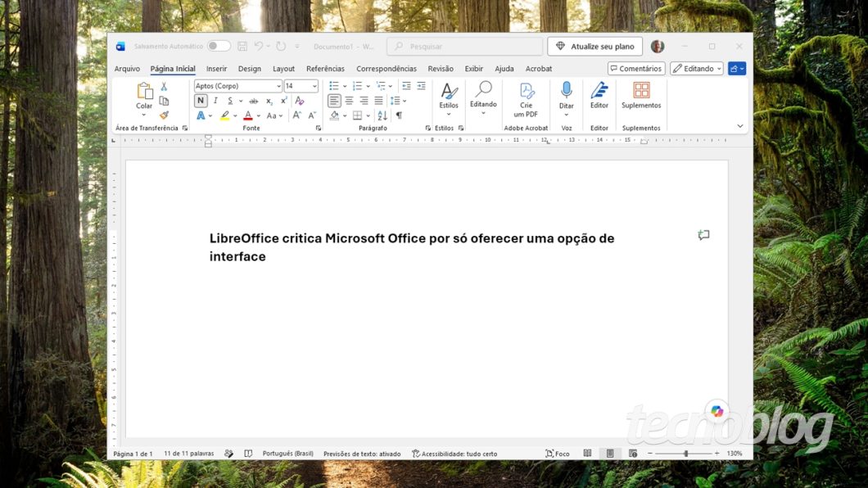Center align the text

tap(350, 101)
